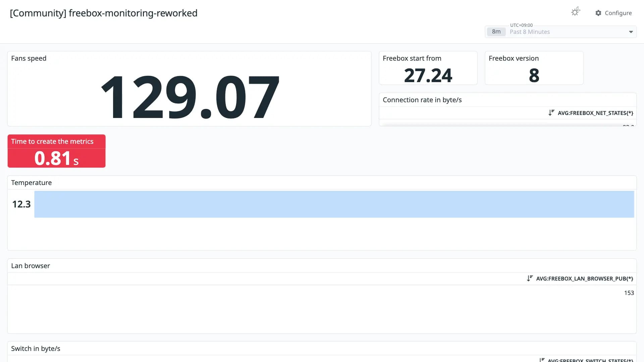Select the Fans speed value 129.07
The height and width of the screenshot is (362, 644).
click(x=190, y=97)
